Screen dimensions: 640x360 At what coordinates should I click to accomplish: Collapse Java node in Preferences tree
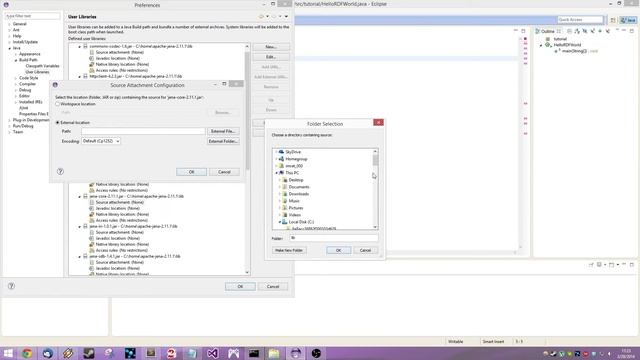9,48
